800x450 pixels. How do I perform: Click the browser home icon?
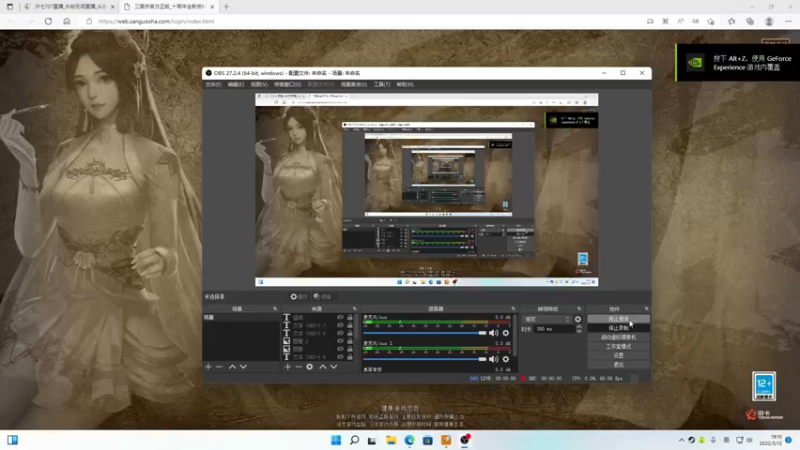67,21
